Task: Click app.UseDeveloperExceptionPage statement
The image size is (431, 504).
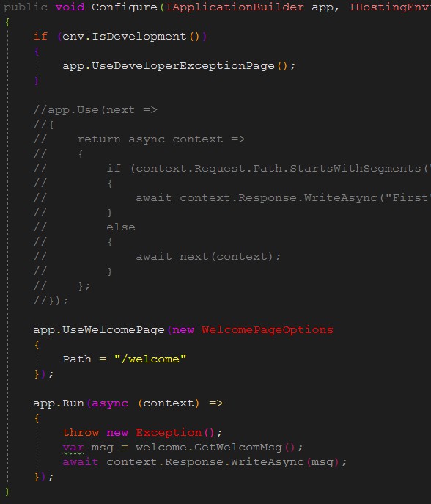Action: pyautogui.click(x=179, y=66)
